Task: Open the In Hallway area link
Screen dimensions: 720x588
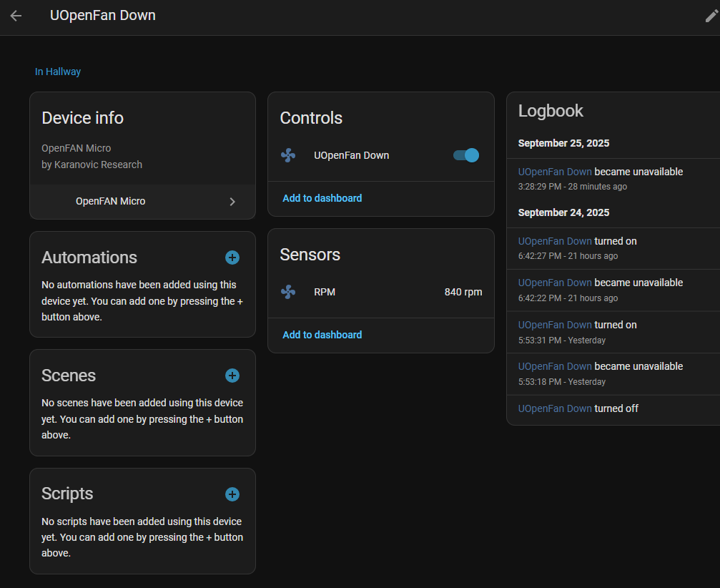Action: click(58, 72)
